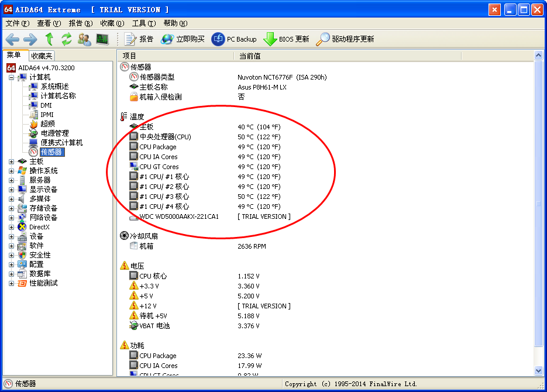Generate report via 报告 toolbar button
The image size is (547, 392).
pyautogui.click(x=139, y=39)
